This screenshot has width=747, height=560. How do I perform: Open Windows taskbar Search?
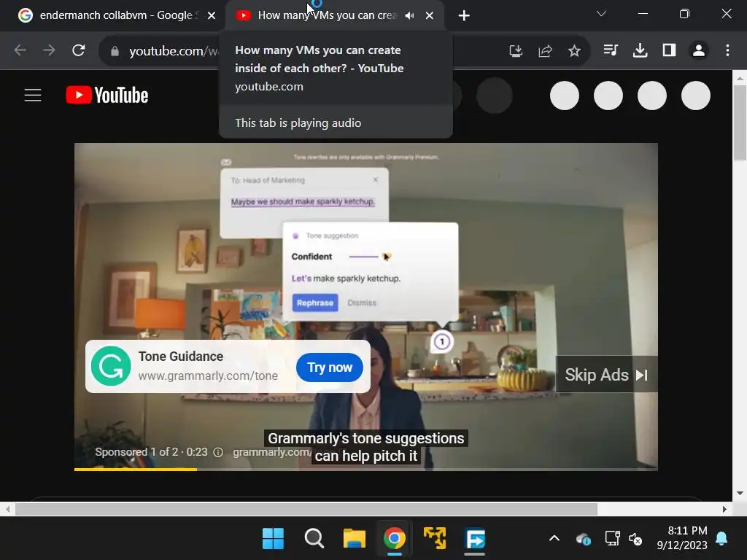point(314,539)
